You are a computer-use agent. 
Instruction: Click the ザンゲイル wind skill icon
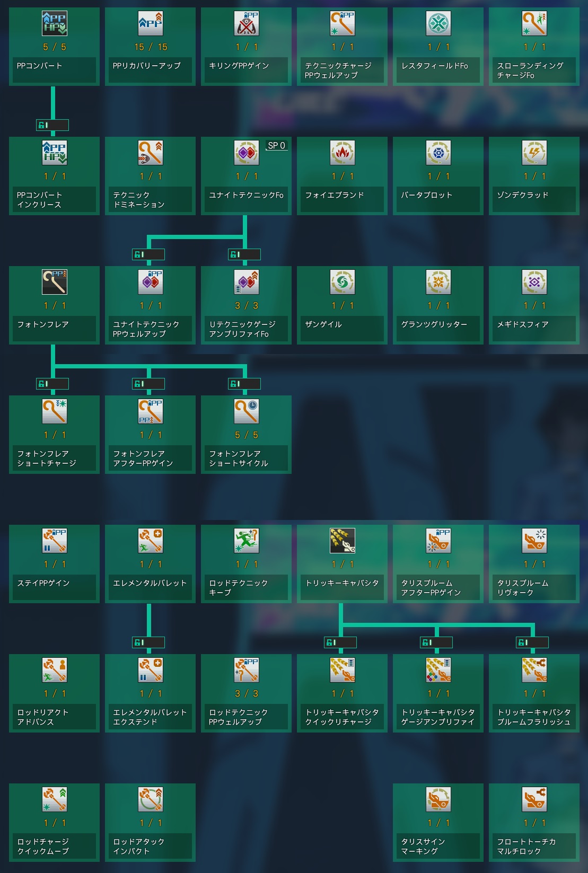[343, 282]
